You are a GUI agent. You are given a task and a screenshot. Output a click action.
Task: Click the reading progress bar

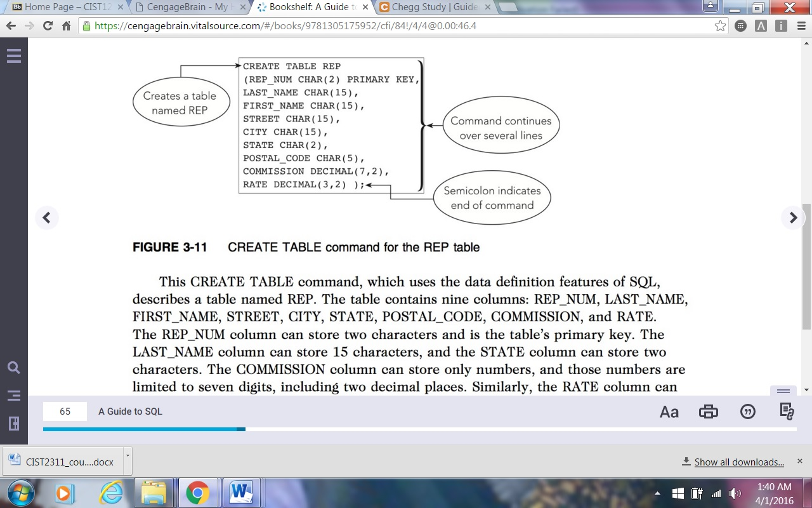pyautogui.click(x=419, y=429)
